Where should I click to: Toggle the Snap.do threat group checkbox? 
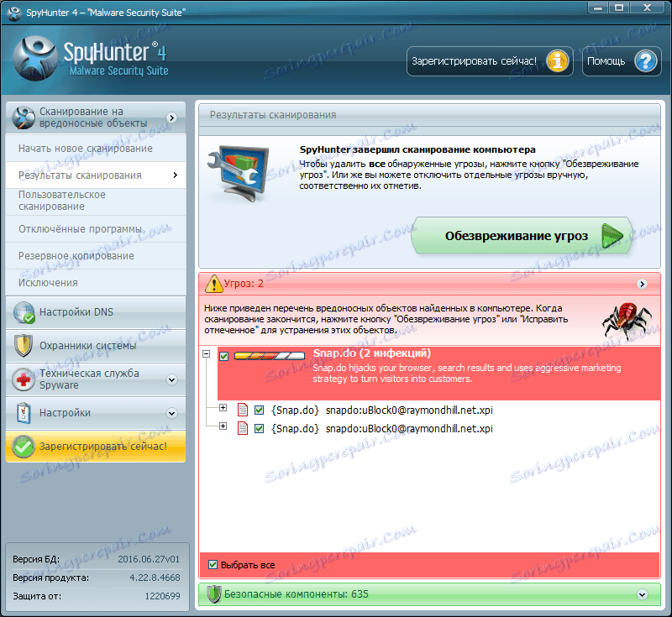(223, 356)
